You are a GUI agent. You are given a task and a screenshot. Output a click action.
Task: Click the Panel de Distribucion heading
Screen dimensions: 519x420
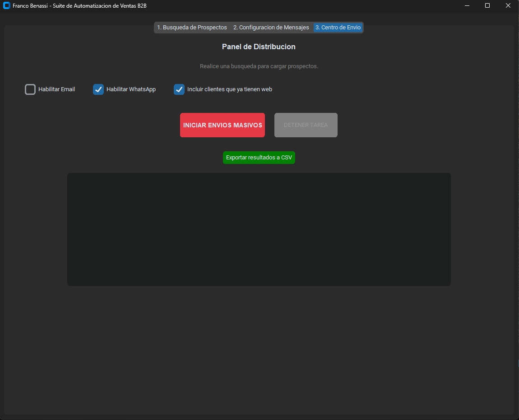(x=259, y=47)
